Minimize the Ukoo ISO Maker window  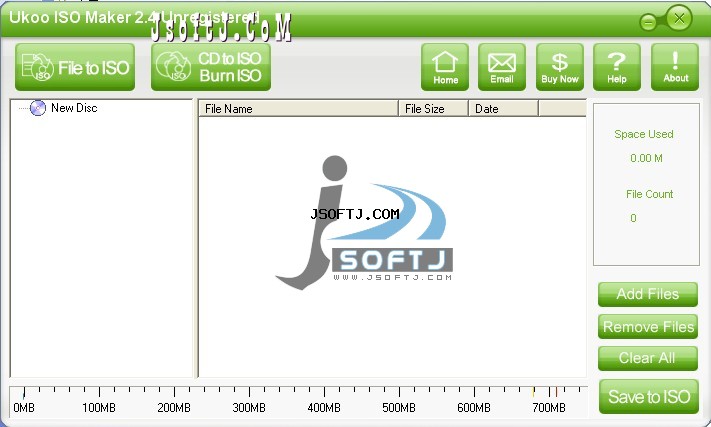pyautogui.click(x=648, y=22)
